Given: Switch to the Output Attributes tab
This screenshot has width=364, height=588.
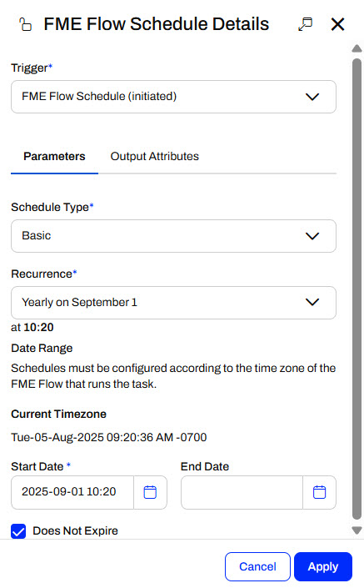Looking at the screenshot, I should pyautogui.click(x=155, y=156).
